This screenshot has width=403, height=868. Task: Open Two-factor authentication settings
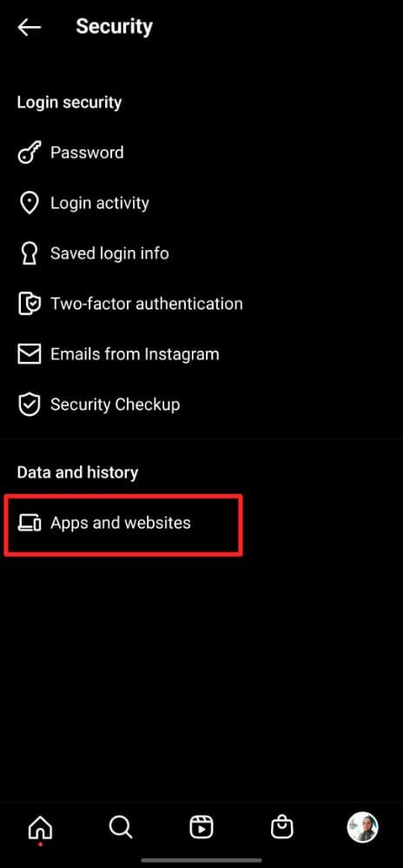(201, 304)
